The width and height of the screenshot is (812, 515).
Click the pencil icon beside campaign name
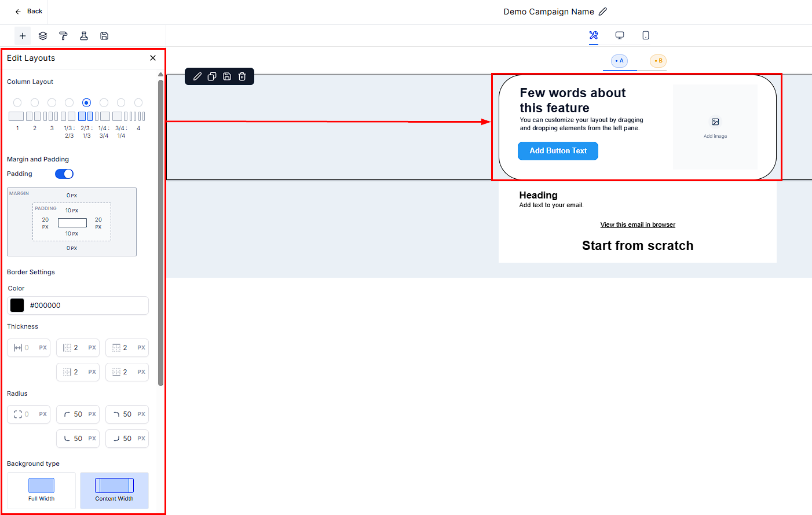[603, 12]
